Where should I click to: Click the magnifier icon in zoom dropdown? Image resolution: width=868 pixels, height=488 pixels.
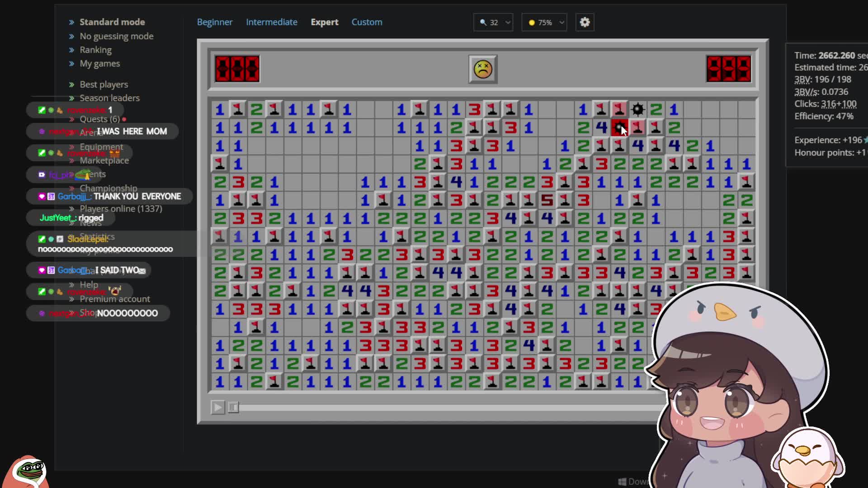483,22
